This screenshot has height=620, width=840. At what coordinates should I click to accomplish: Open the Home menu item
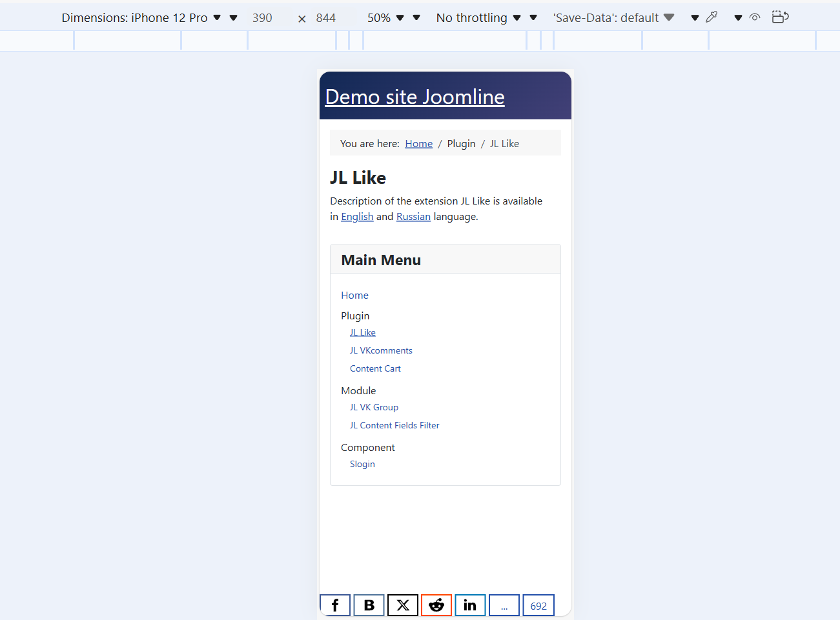pyautogui.click(x=354, y=295)
